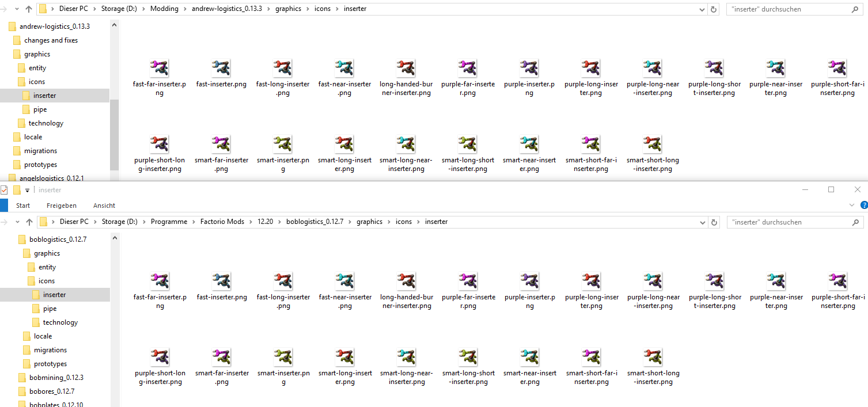Open bobores_0.12.7 folder in the tree
This screenshot has height=407, width=868.
(x=52, y=391)
